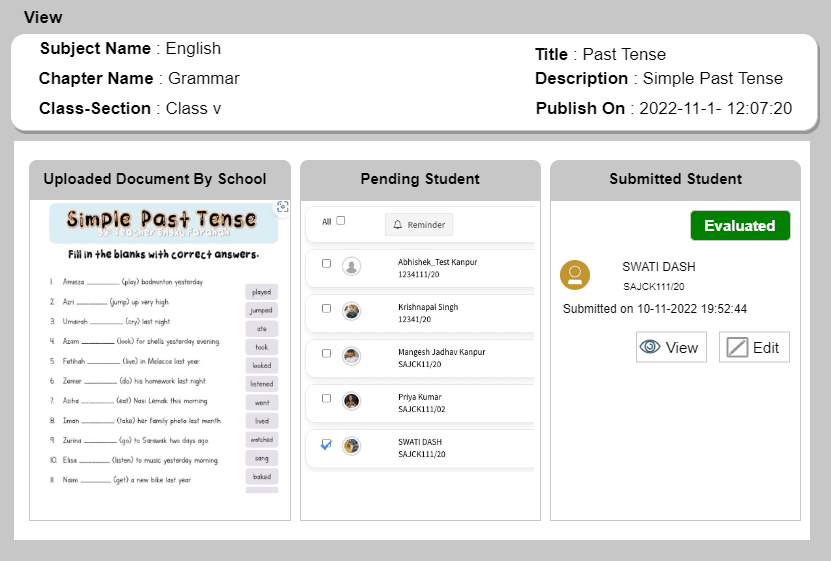Click the eye icon on View button
This screenshot has width=831, height=561.
pos(650,347)
